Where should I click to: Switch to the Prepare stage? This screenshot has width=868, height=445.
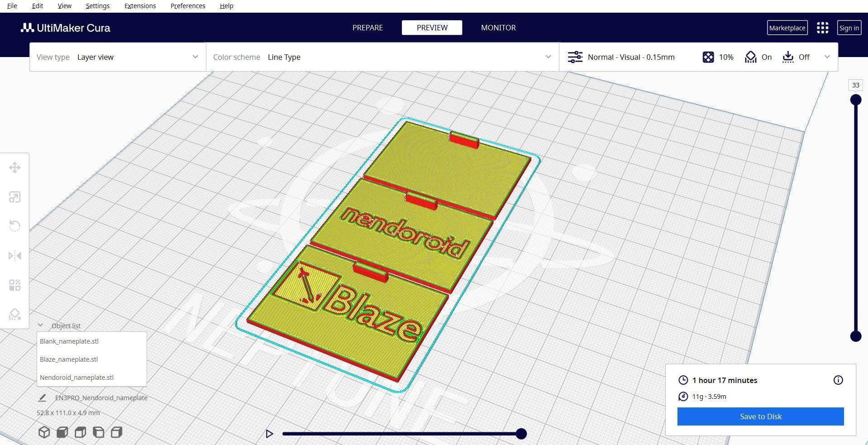[x=367, y=28]
